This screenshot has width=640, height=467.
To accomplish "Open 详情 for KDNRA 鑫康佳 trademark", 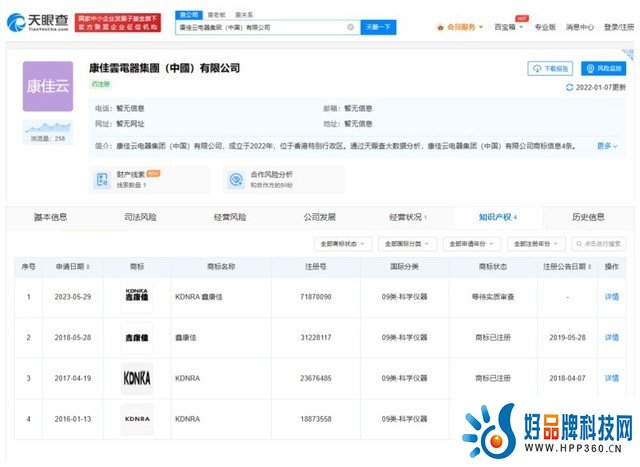I will tap(611, 297).
